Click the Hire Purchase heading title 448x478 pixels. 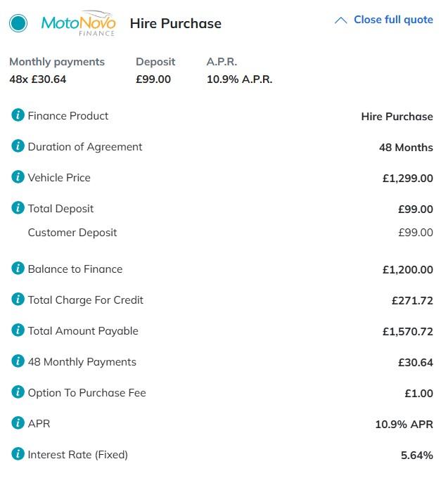(176, 23)
